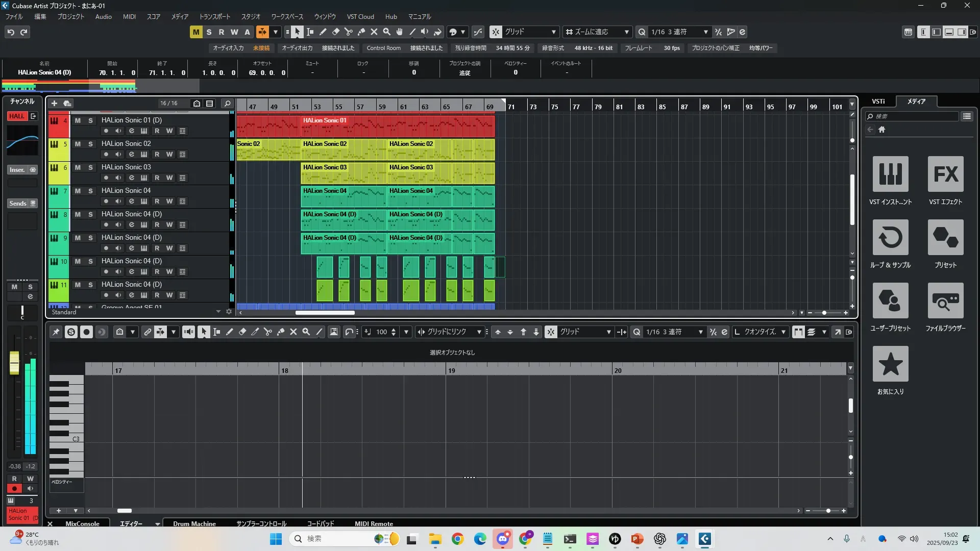Open the トランスポート menu

(214, 17)
